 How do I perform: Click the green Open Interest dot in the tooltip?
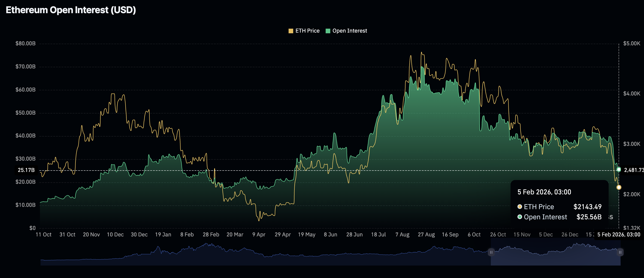pos(520,217)
